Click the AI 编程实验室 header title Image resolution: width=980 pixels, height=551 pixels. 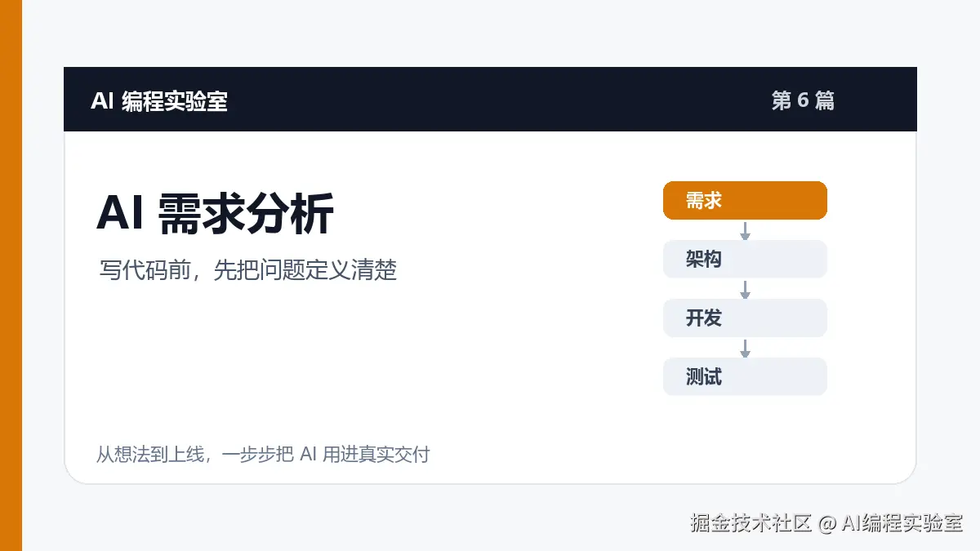159,100
